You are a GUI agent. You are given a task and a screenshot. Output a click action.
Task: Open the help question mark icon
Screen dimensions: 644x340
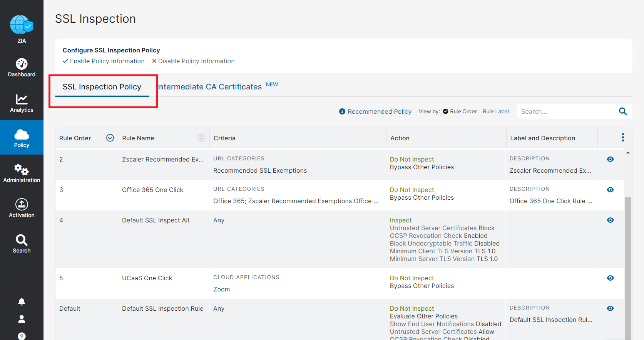(x=22, y=336)
